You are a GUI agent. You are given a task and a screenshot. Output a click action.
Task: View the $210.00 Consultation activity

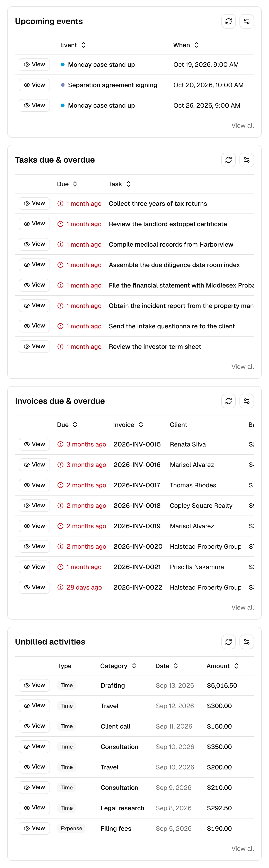point(34,787)
